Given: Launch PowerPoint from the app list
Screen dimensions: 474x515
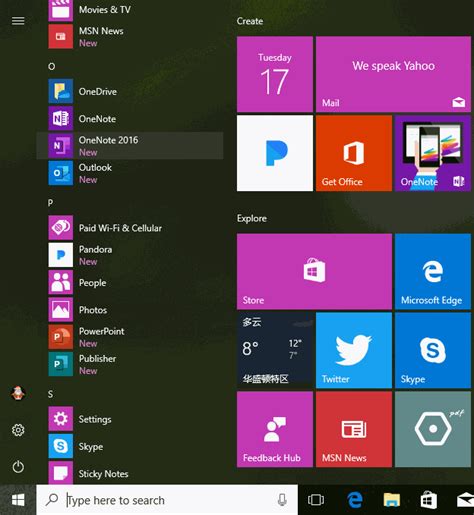Looking at the screenshot, I should click(130, 337).
